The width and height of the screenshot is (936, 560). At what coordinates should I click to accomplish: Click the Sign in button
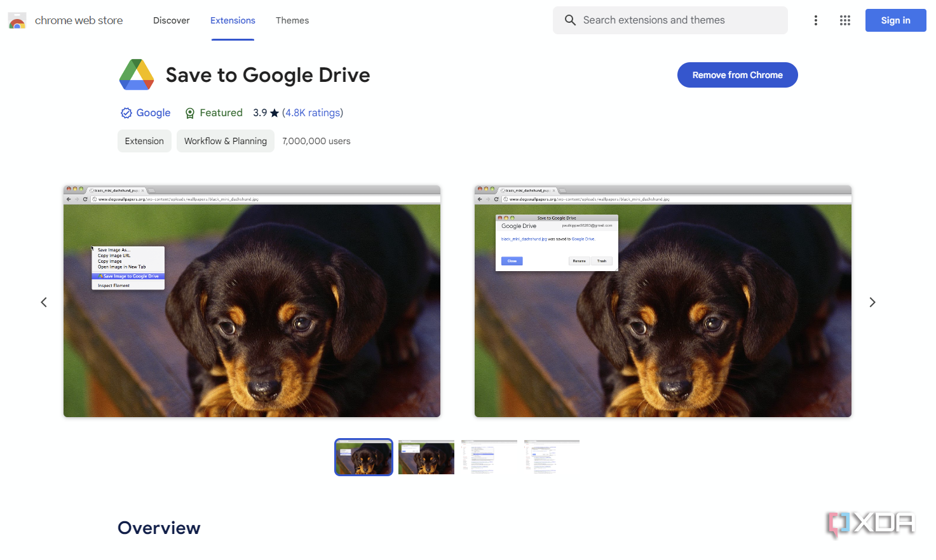tap(895, 20)
